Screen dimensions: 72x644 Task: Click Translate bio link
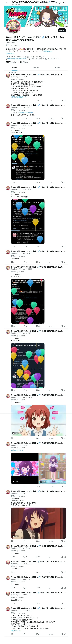[x=10, y=53]
